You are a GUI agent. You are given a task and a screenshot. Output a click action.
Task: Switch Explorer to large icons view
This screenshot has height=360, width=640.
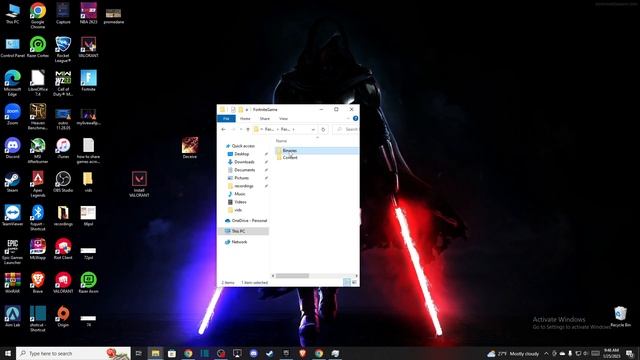pyautogui.click(x=354, y=282)
